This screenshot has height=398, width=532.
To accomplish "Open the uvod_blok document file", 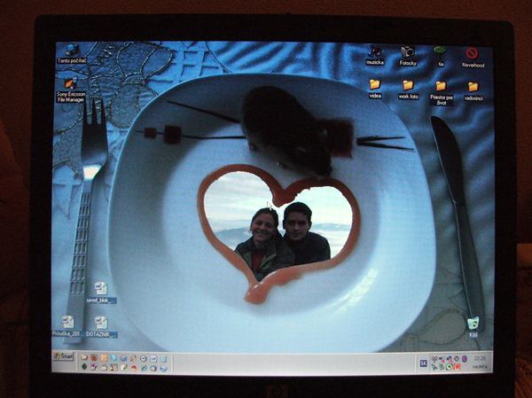I will [x=100, y=290].
